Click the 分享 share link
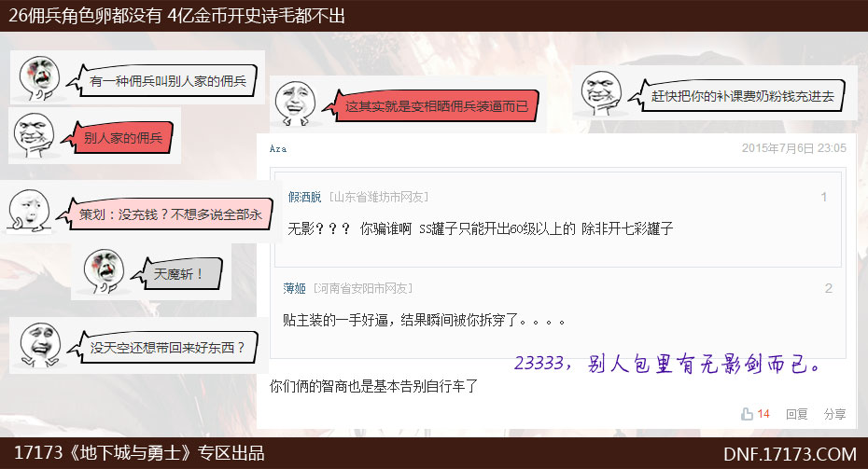The image size is (868, 469). pos(834,414)
